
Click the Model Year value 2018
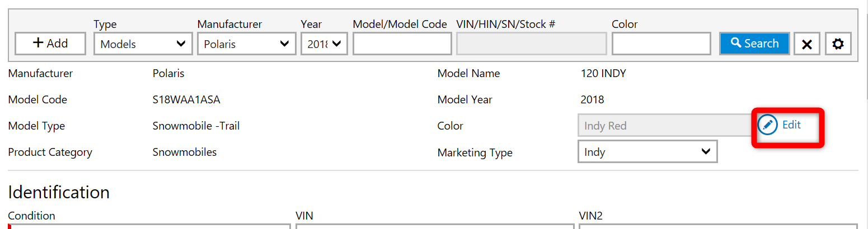593,100
